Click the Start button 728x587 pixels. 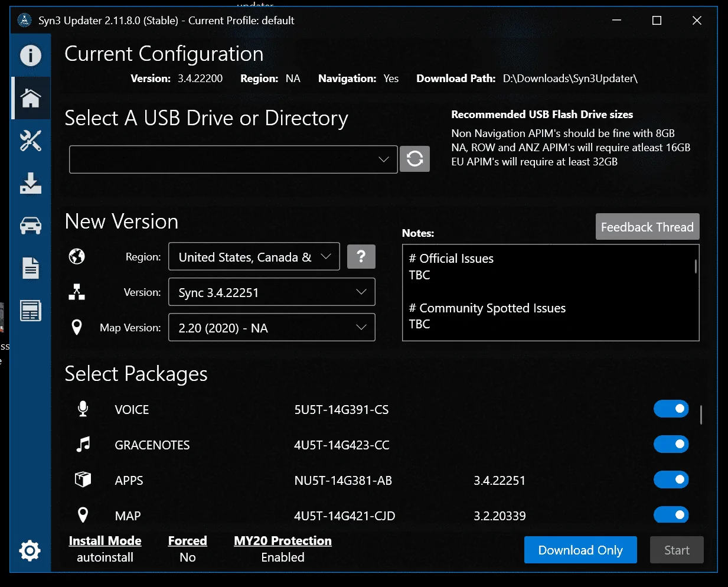coord(677,550)
